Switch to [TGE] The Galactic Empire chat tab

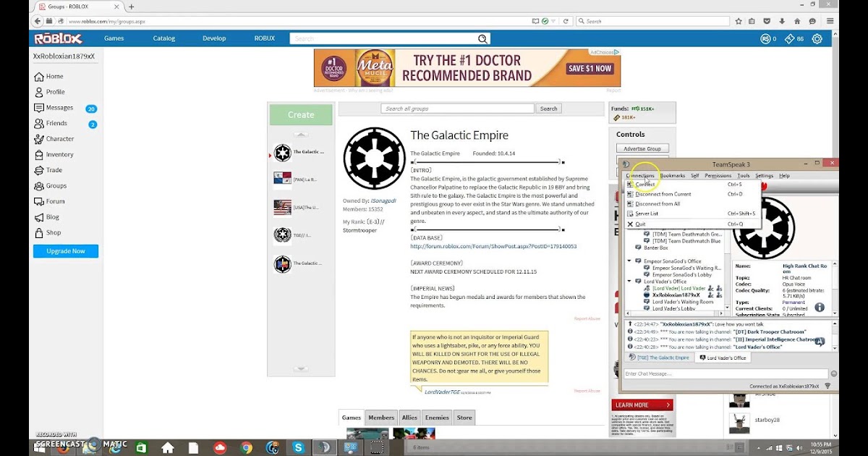(x=659, y=358)
